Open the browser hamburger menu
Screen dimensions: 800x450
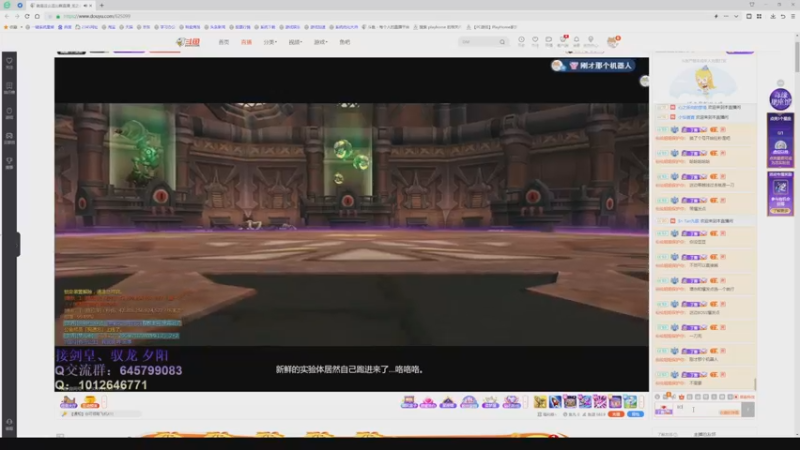pos(793,16)
